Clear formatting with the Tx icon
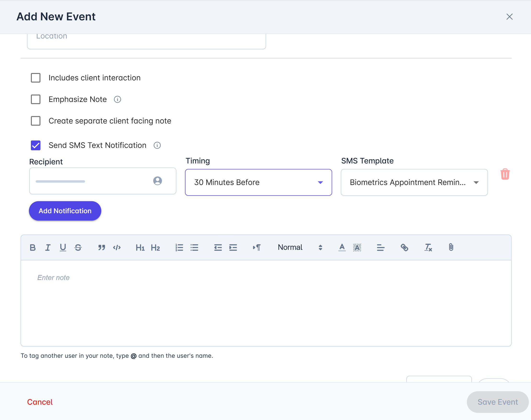 pyautogui.click(x=428, y=248)
